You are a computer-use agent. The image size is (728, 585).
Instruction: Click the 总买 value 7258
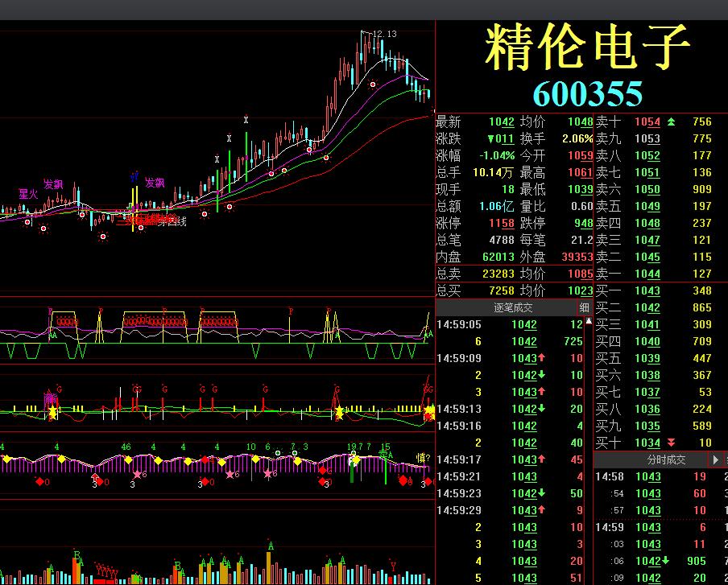point(502,290)
